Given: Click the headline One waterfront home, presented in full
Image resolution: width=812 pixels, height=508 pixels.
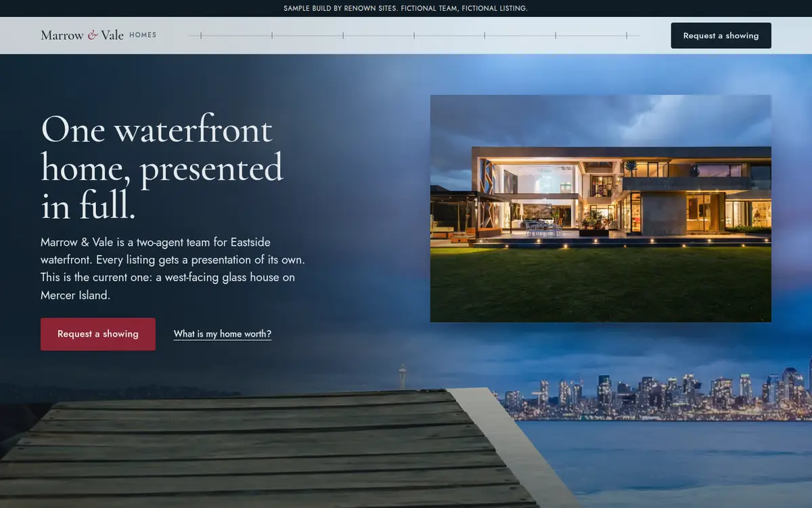Looking at the screenshot, I should (162, 168).
